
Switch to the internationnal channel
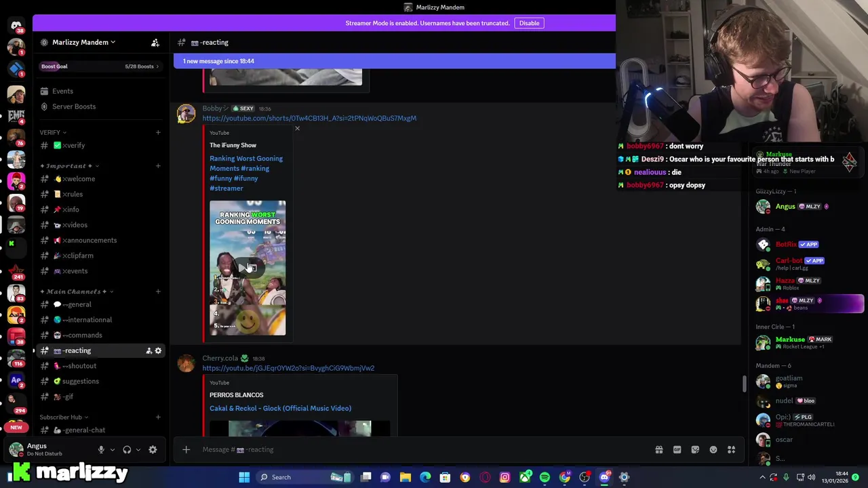click(x=100, y=320)
